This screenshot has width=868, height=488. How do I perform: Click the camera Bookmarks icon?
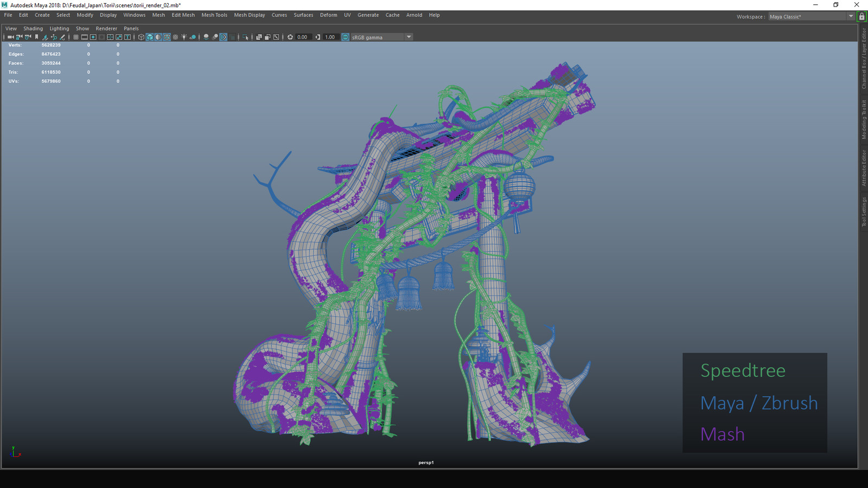[x=36, y=37]
